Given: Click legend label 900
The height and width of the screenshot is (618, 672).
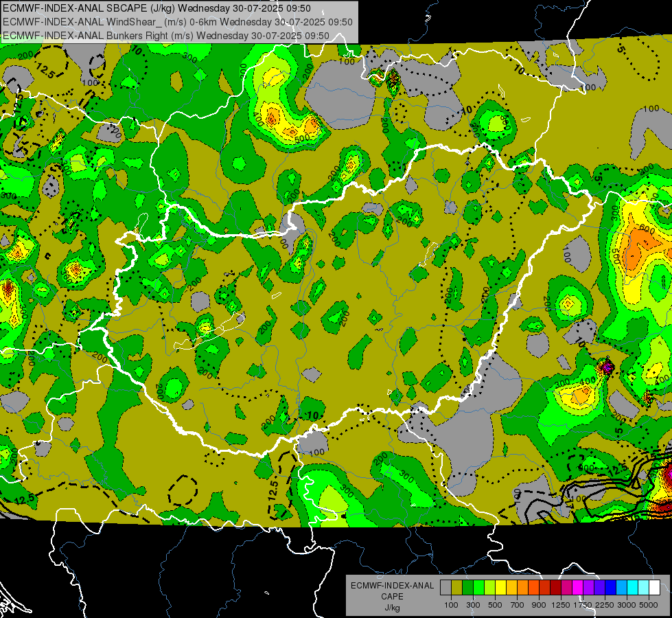Looking at the screenshot, I should [539, 605].
